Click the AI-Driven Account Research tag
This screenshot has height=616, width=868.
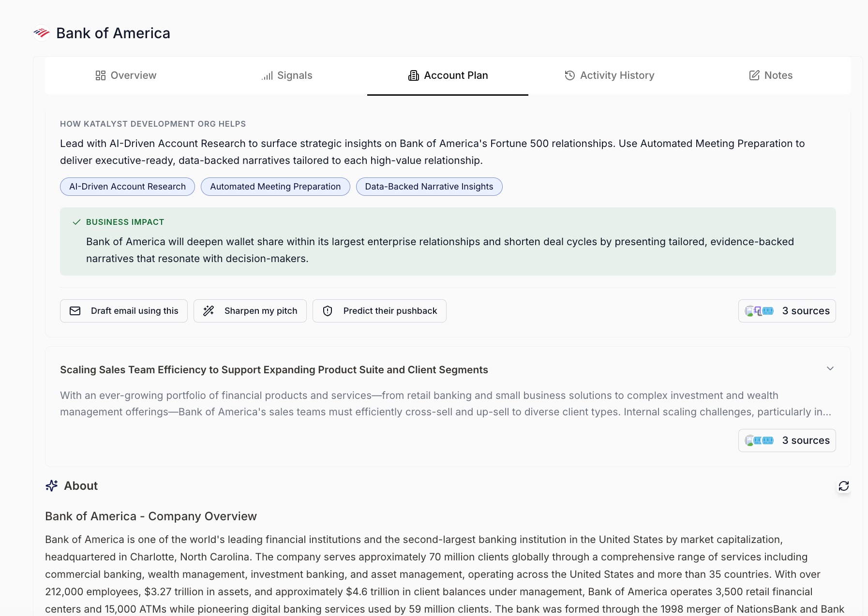(127, 187)
